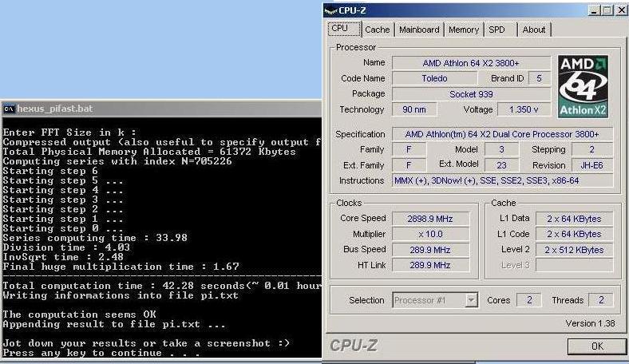Click the Press any key to continue line
This screenshot has width=629, height=364.
click(x=101, y=353)
